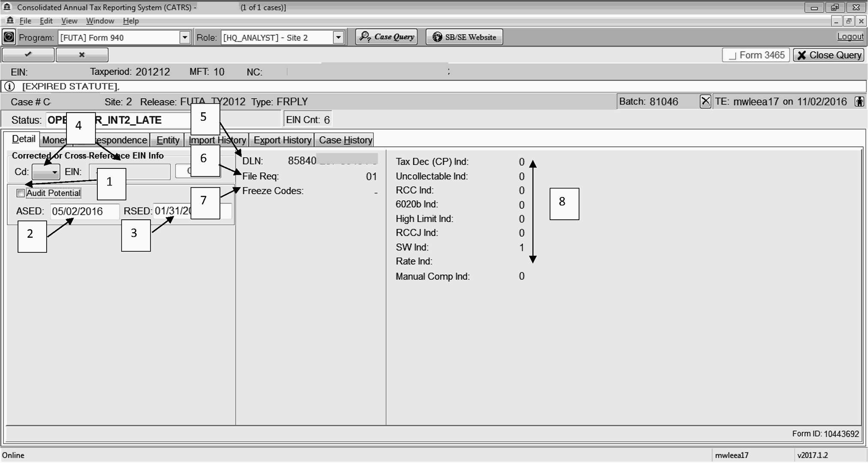Select the Export History tab

click(x=282, y=140)
